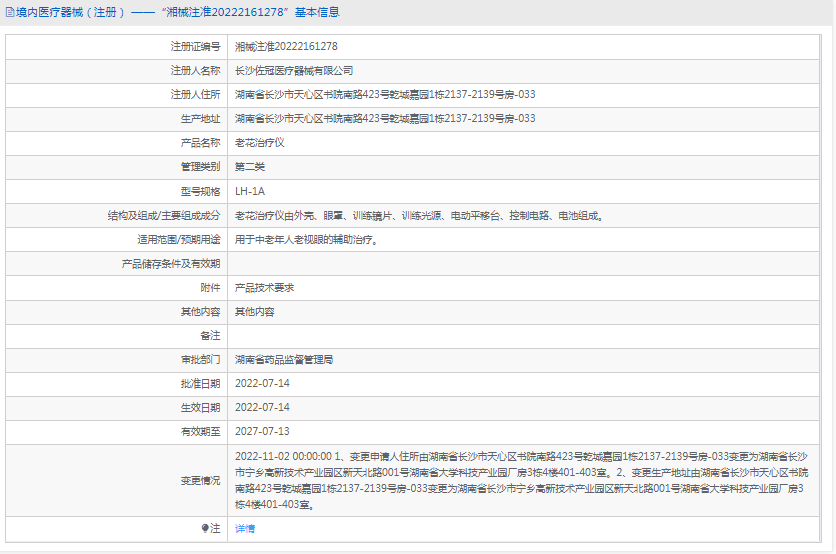This screenshot has height=554, width=836.
Task: Click the 生效日期 value 2022-07-14
Action: [x=262, y=407]
